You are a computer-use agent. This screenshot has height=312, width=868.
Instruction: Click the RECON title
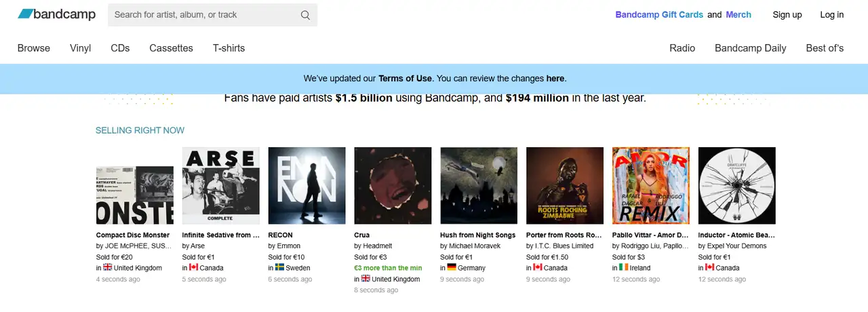pos(281,235)
